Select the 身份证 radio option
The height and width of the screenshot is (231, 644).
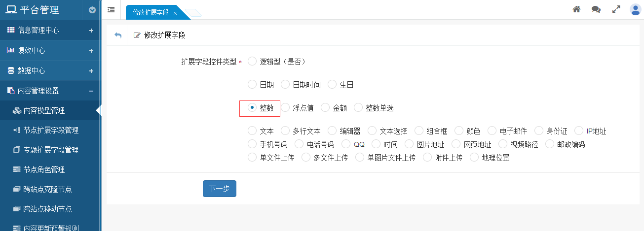coord(539,131)
